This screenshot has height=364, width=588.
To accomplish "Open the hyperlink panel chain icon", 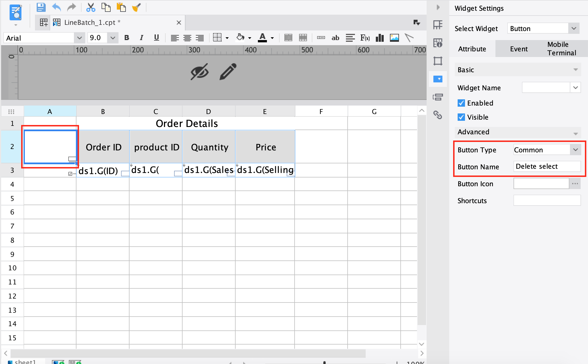I will click(x=438, y=115).
